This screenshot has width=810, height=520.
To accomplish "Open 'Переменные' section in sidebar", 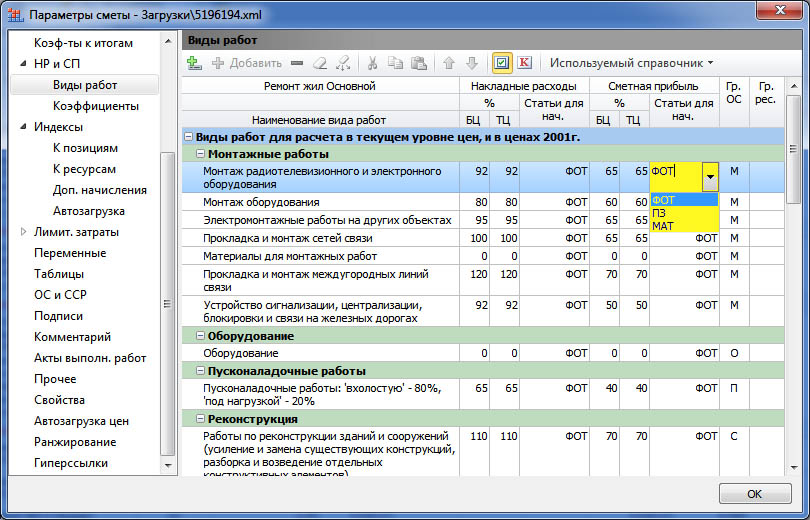I will coord(70,253).
